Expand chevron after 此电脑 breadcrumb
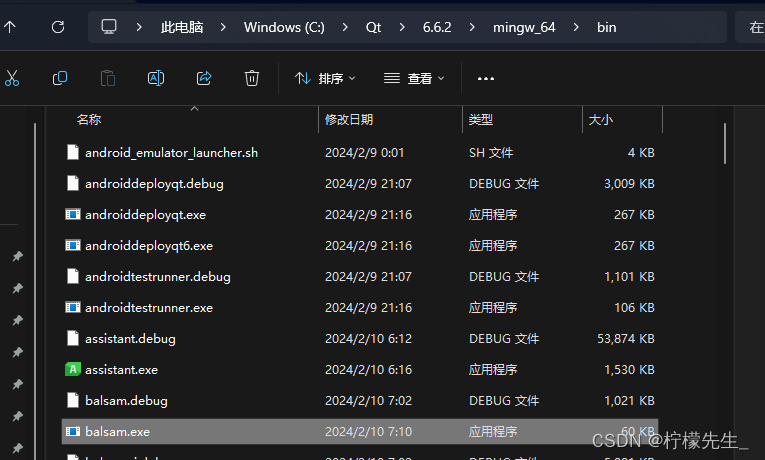The image size is (765, 460). pos(223,27)
